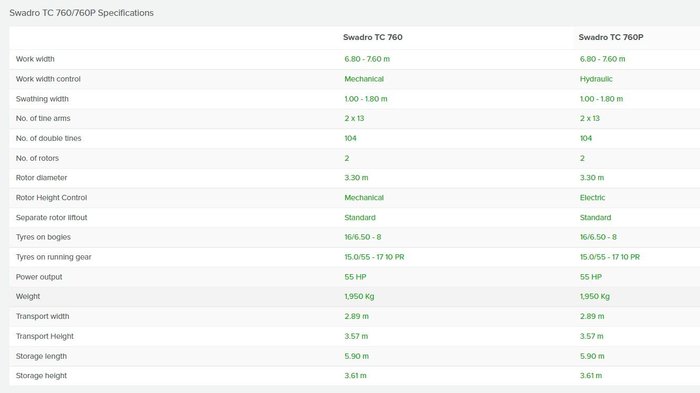700x393 pixels.
Task: Click the 'Storage length' label
Action: (x=41, y=356)
